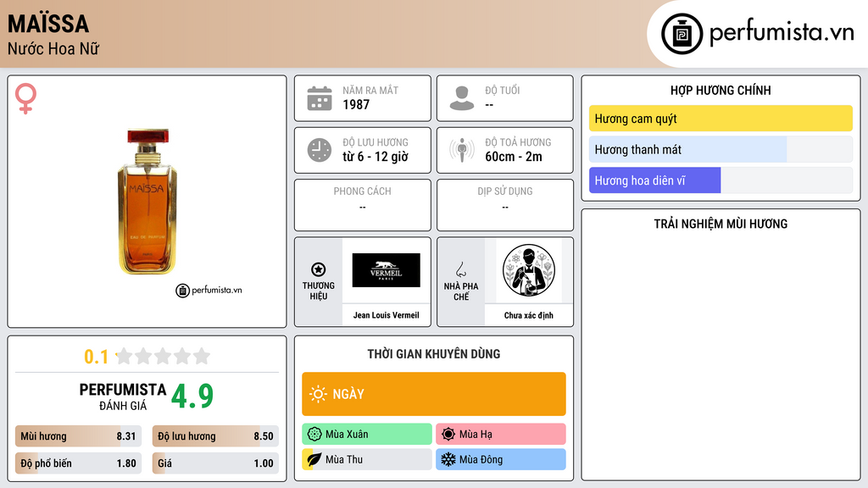Screen dimensions: 868x488
Task: Select the Mùa Xuân season bar
Action: (x=367, y=435)
